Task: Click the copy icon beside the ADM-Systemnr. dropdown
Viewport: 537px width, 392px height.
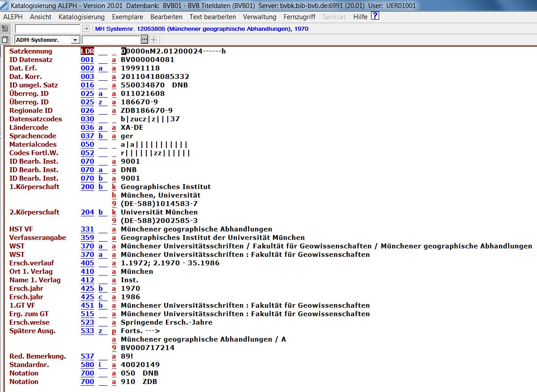Action: tap(5, 40)
